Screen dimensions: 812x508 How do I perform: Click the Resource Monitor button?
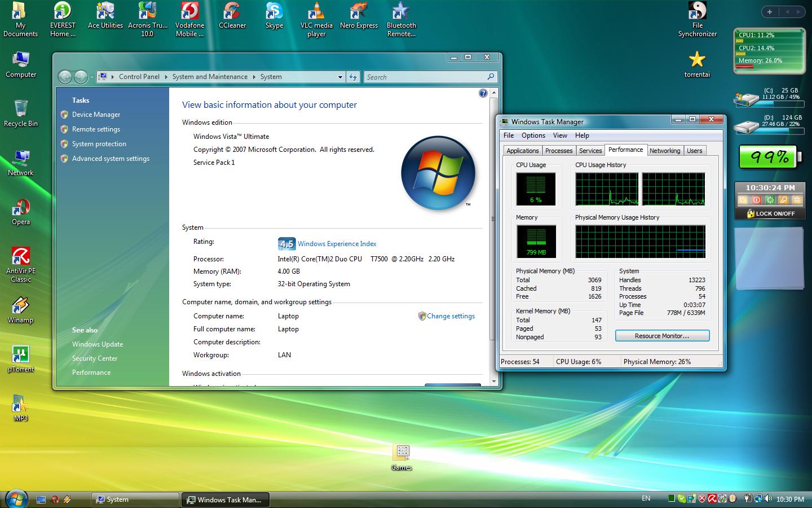coord(662,336)
